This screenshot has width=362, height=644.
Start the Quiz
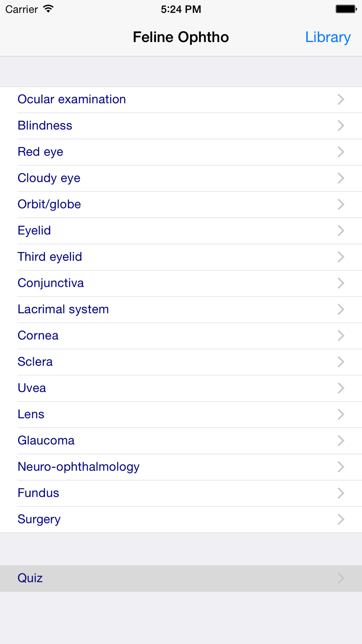(x=181, y=578)
